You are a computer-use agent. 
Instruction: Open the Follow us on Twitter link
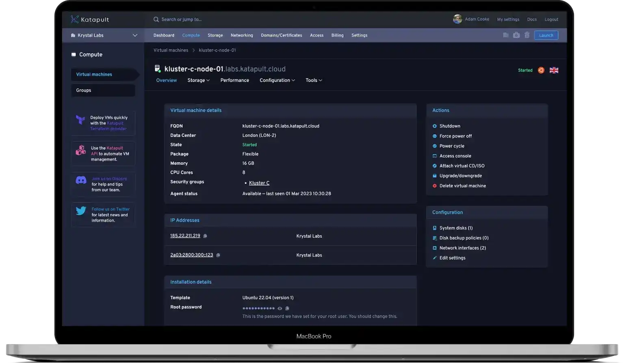click(110, 209)
